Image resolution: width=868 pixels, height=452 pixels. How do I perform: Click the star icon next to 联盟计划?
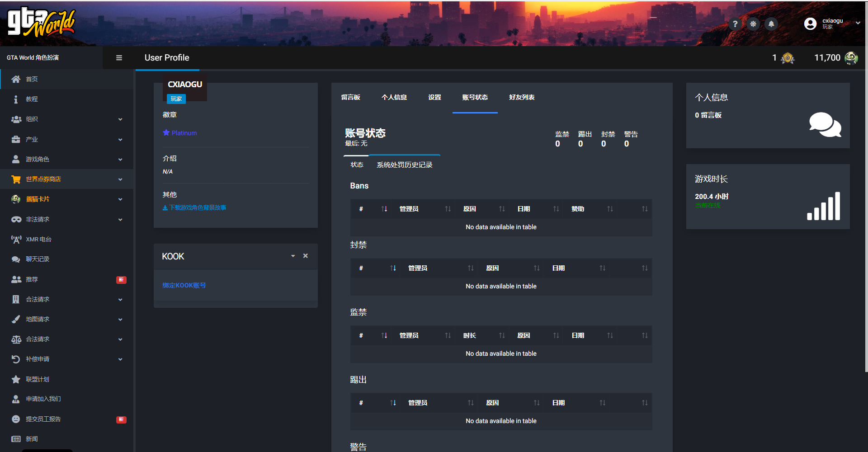pos(16,379)
